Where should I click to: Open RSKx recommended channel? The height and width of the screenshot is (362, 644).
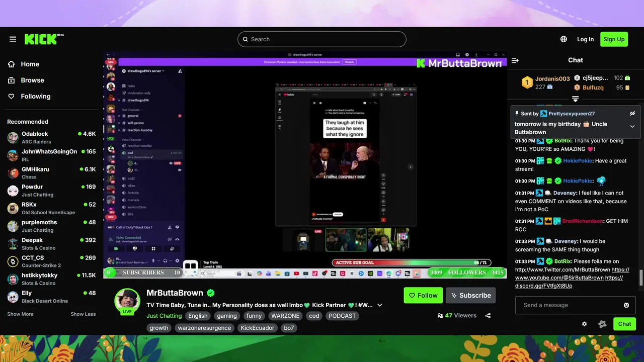point(51,208)
